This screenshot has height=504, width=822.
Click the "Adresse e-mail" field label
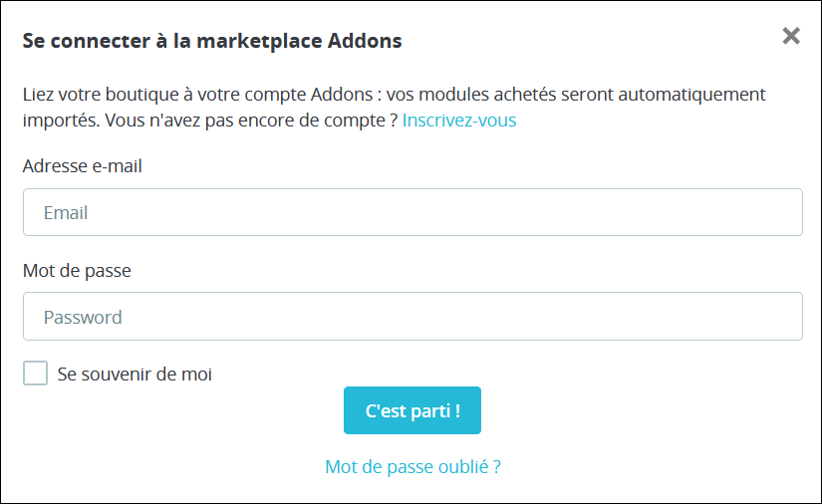point(83,166)
